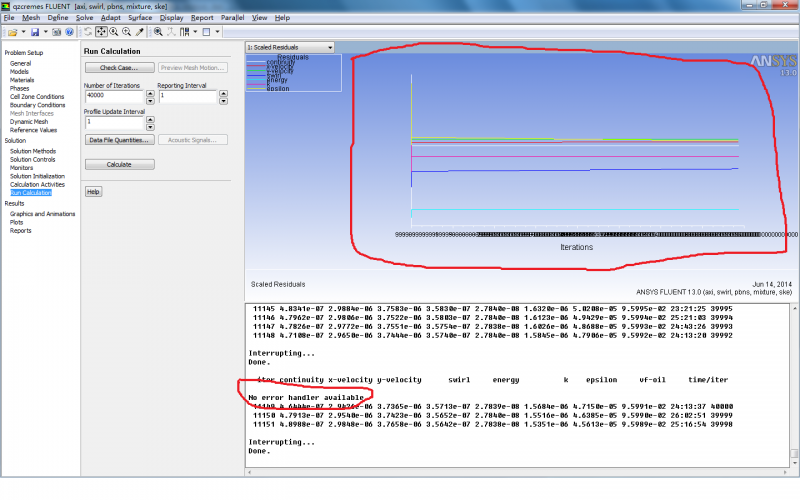Click the axes orientation toolbar icon
This screenshot has width=800, height=500.
click(171, 32)
